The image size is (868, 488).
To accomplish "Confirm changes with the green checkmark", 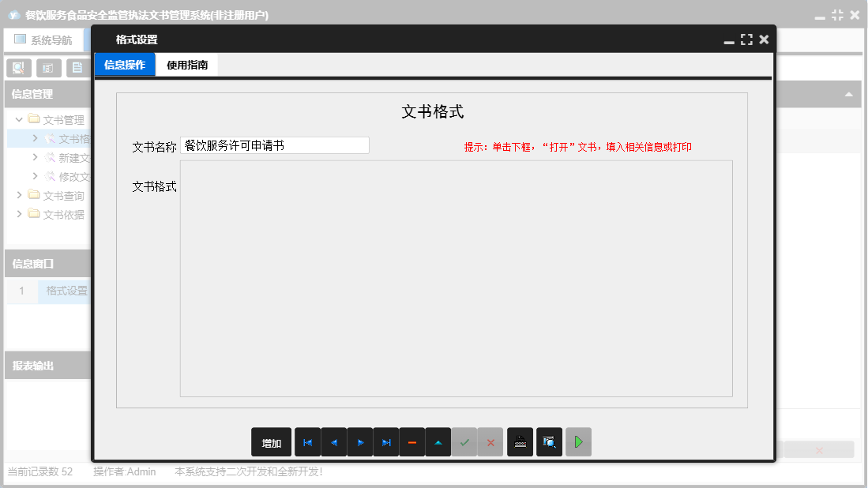I will coord(464,442).
